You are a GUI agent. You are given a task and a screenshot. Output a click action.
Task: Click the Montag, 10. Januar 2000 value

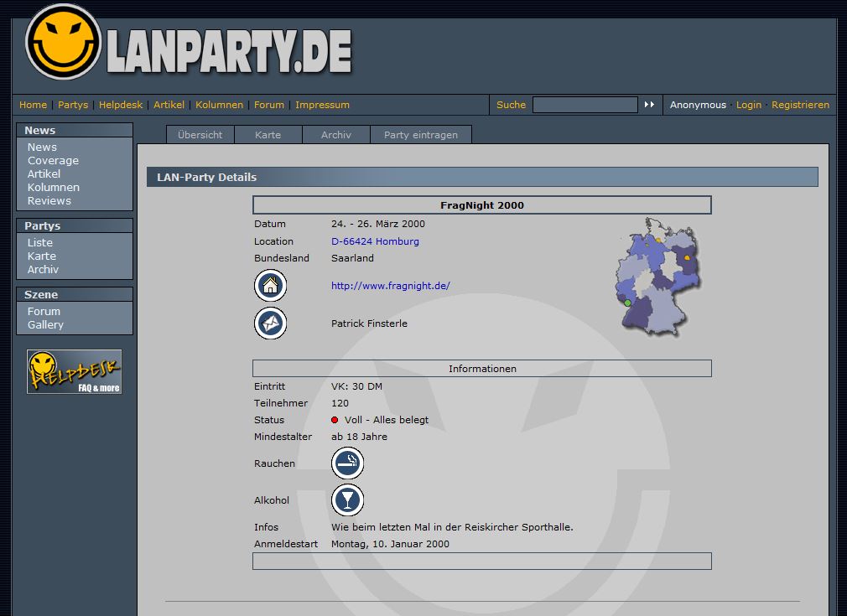tap(390, 544)
